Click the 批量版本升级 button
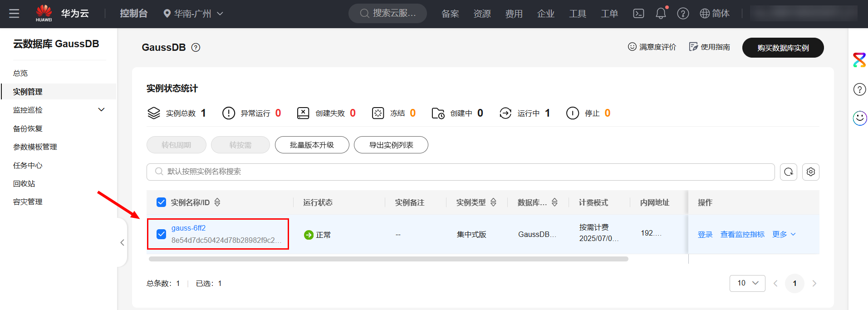 [x=312, y=145]
